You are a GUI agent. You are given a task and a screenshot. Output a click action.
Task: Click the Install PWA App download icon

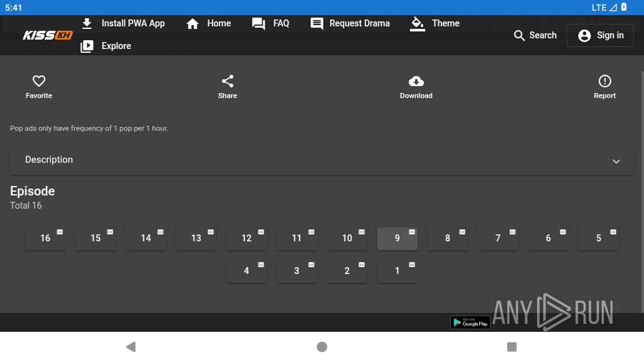(87, 23)
